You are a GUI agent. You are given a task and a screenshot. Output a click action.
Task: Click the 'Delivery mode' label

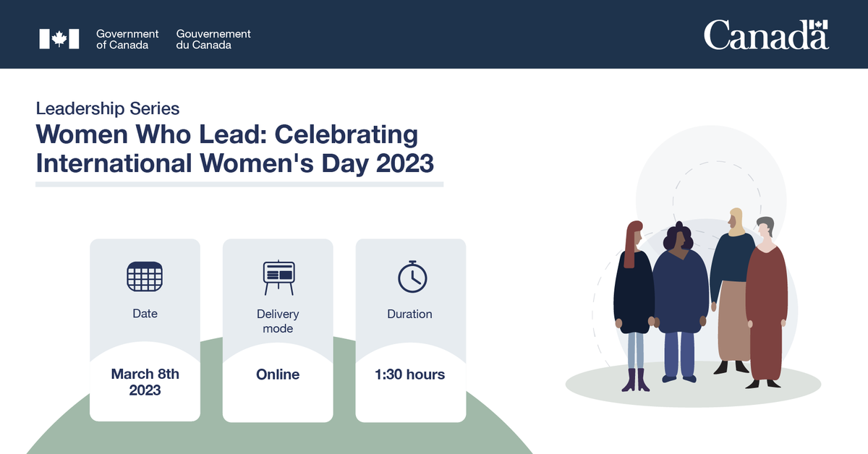point(278,321)
